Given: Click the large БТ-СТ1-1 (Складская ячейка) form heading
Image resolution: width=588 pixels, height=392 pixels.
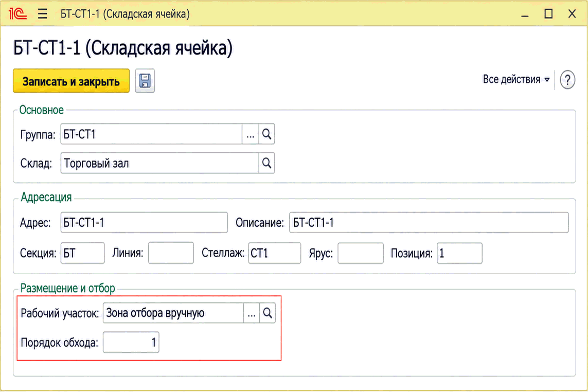Looking at the screenshot, I should click(x=123, y=48).
